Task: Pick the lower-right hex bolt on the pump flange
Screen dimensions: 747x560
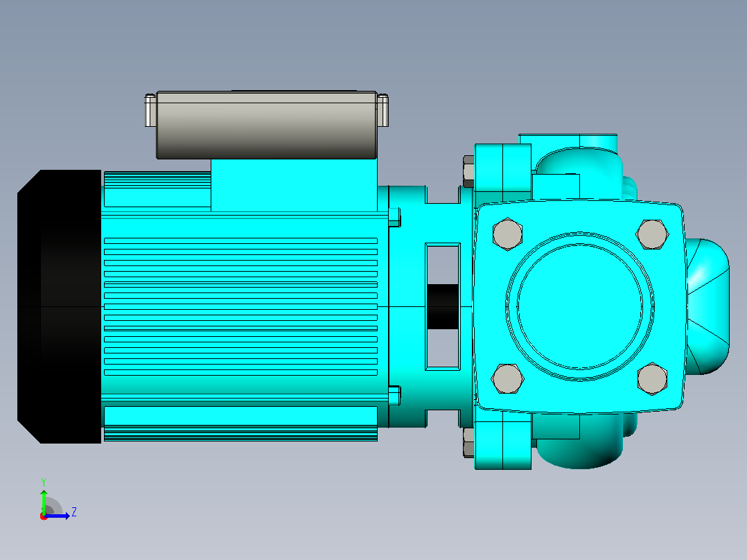Action: tap(652, 379)
